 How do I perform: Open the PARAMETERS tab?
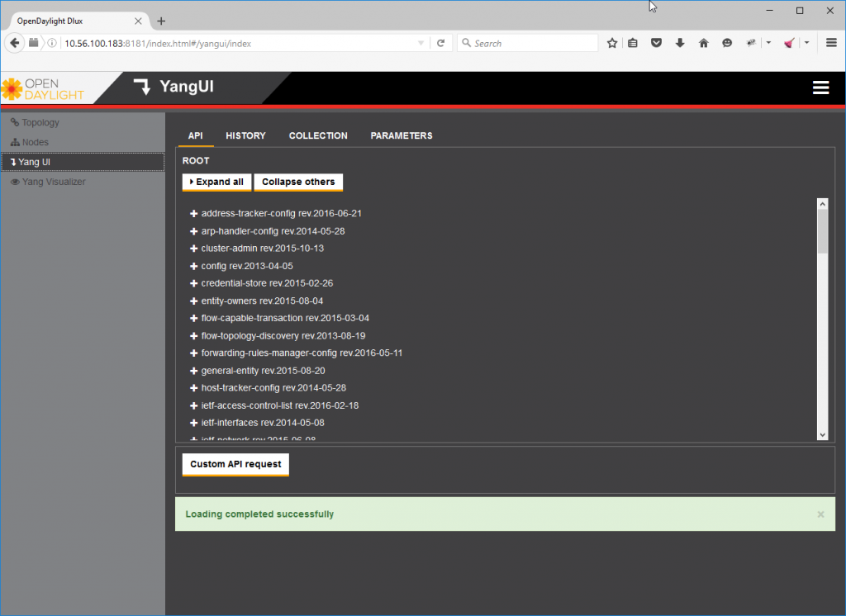pos(402,135)
